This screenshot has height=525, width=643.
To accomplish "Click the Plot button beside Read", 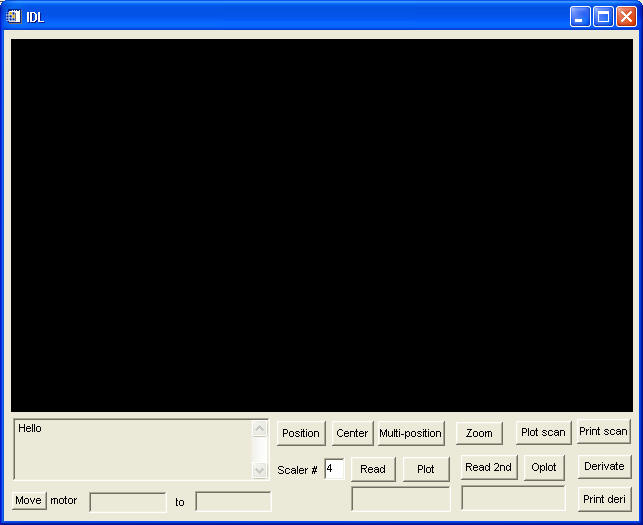I will (x=426, y=469).
